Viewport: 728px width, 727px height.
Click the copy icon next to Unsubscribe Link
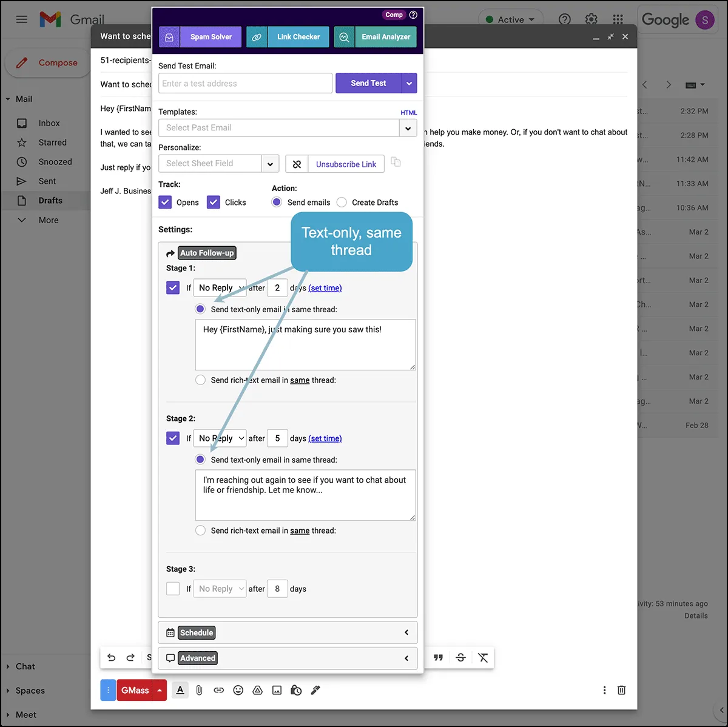(x=396, y=162)
